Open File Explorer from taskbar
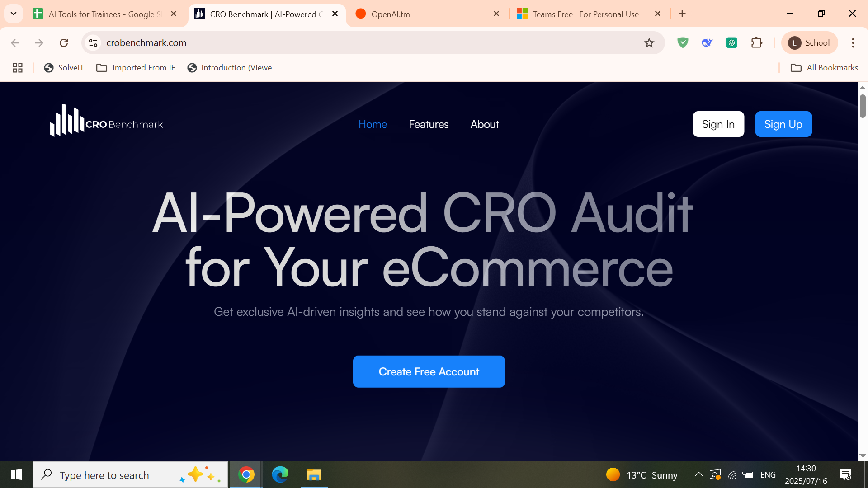868x488 pixels. click(x=314, y=474)
